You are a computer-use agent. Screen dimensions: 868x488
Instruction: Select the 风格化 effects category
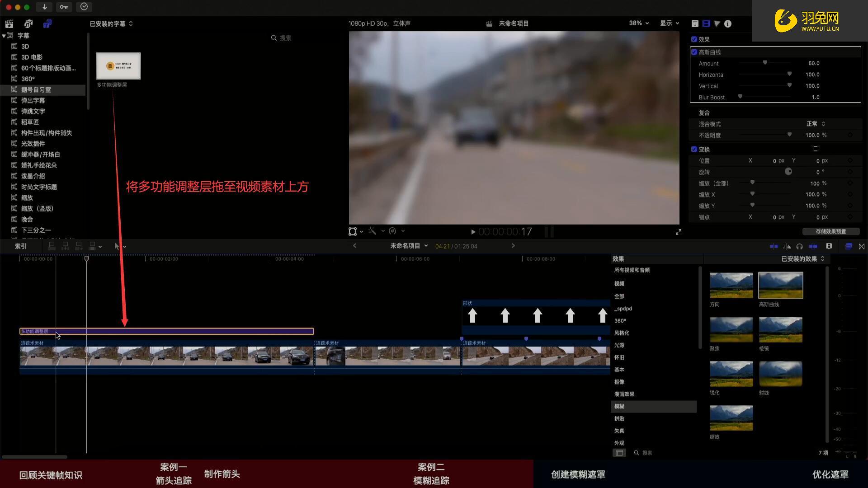[x=622, y=333]
